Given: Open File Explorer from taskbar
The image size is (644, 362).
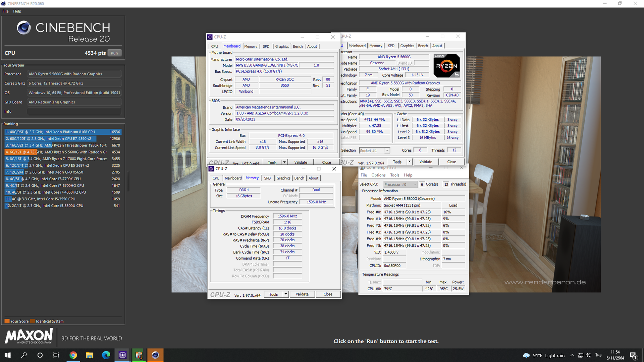Looking at the screenshot, I should (90, 355).
